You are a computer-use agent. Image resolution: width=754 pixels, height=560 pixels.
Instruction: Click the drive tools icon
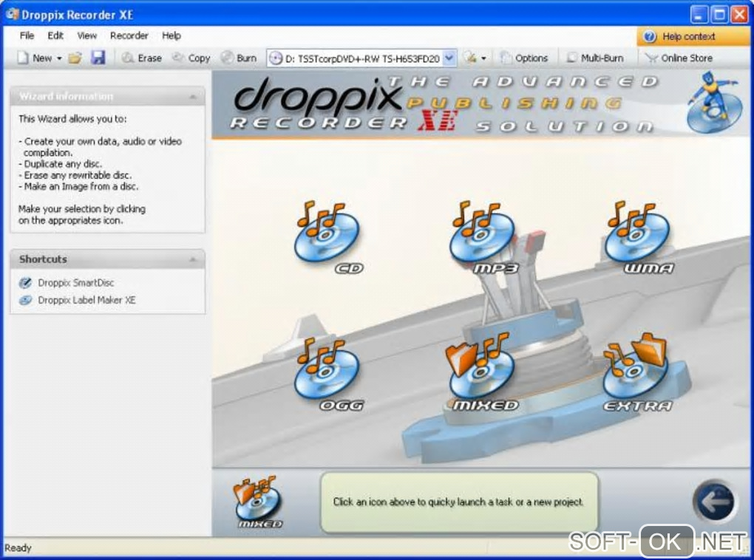coord(470,58)
